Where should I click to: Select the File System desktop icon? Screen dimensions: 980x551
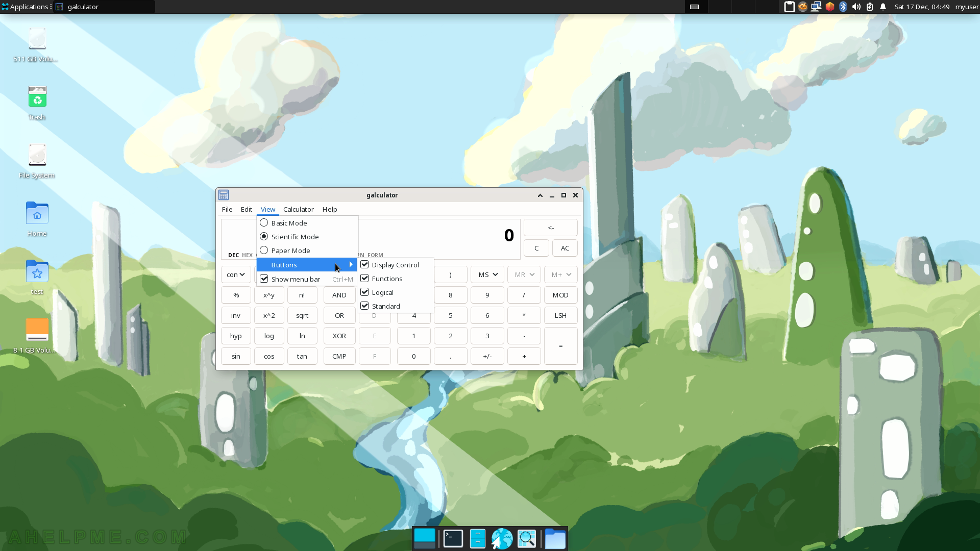[37, 161]
